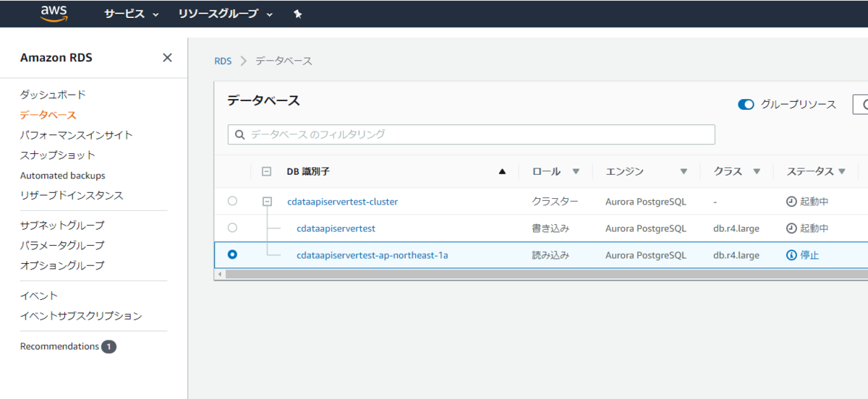Open Automated backups page
Screen dimensions: 868x399
63,176
